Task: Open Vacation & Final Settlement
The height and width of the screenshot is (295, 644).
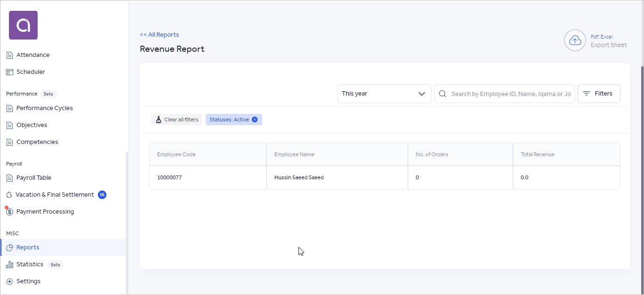Action: coord(55,195)
